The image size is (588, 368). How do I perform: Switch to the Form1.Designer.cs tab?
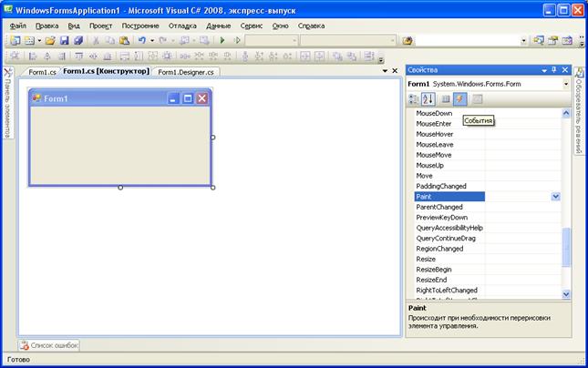click(186, 71)
